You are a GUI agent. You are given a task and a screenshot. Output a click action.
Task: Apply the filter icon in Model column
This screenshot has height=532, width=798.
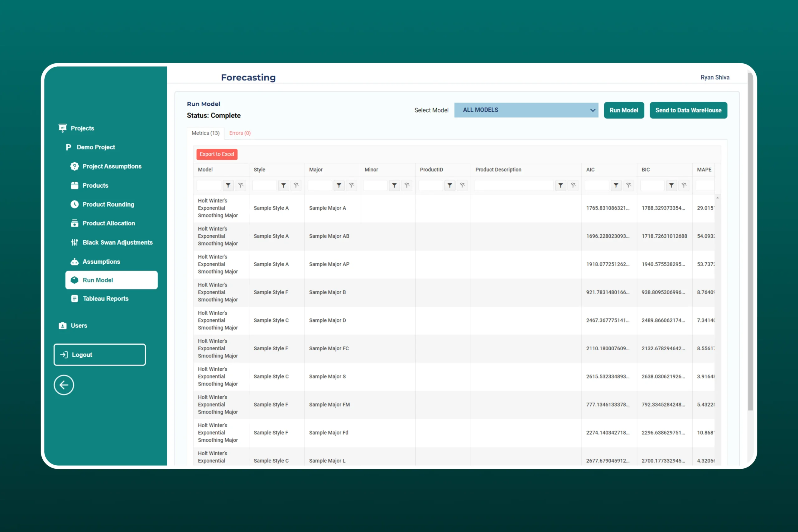228,185
